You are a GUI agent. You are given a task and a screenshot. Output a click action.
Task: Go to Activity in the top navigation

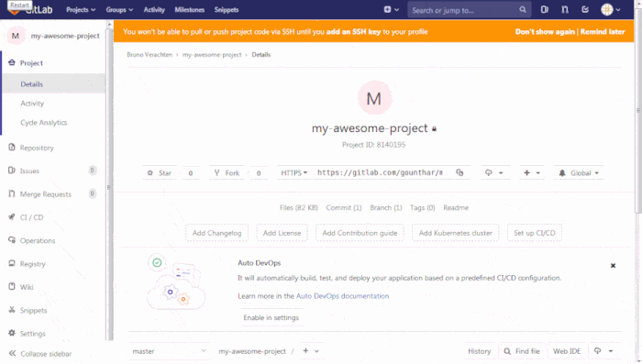pos(154,9)
